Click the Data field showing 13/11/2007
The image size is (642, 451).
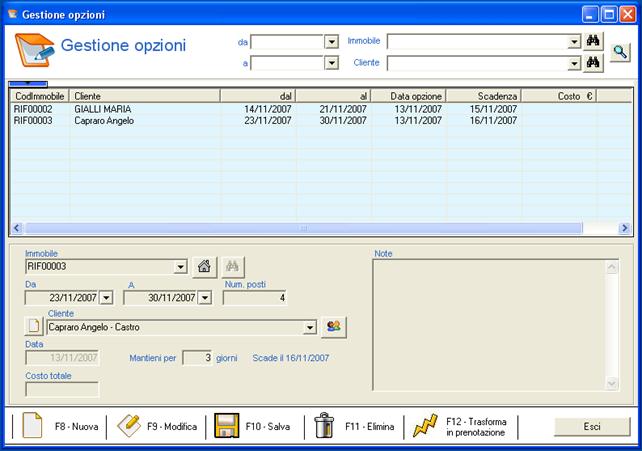click(62, 358)
